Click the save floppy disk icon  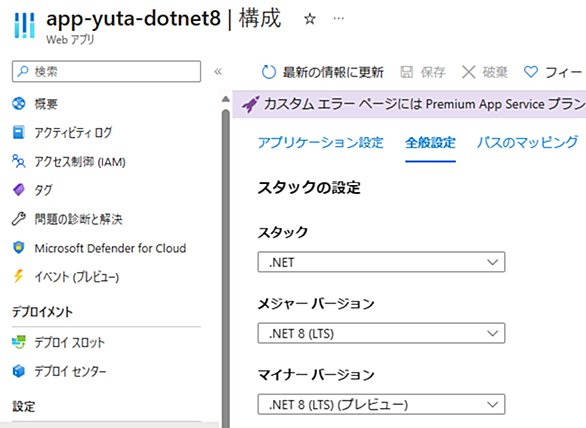pos(407,72)
